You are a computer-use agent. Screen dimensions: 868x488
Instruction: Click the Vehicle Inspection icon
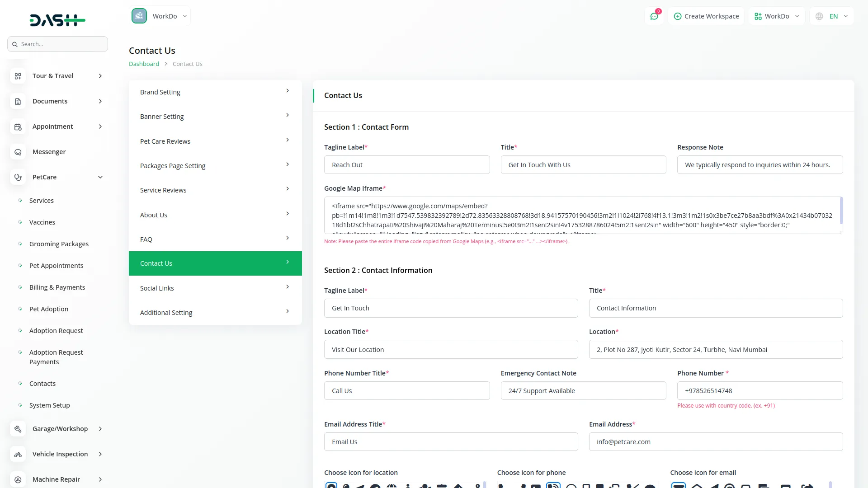(x=18, y=455)
